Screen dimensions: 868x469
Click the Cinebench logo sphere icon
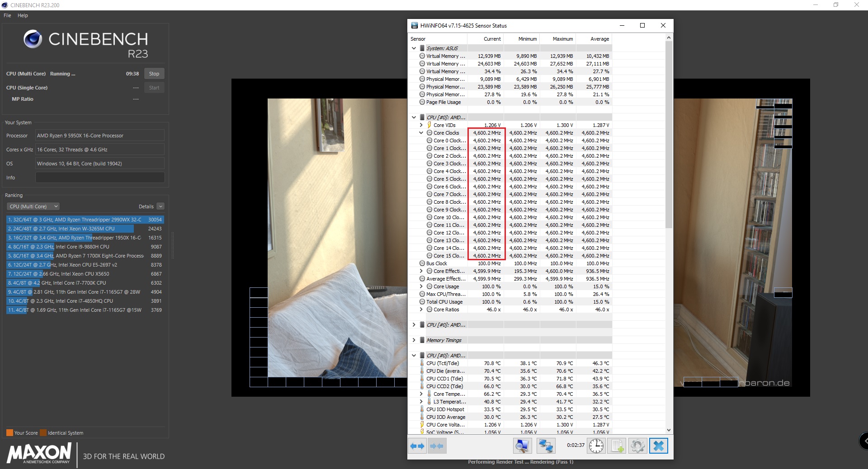pyautogui.click(x=33, y=39)
